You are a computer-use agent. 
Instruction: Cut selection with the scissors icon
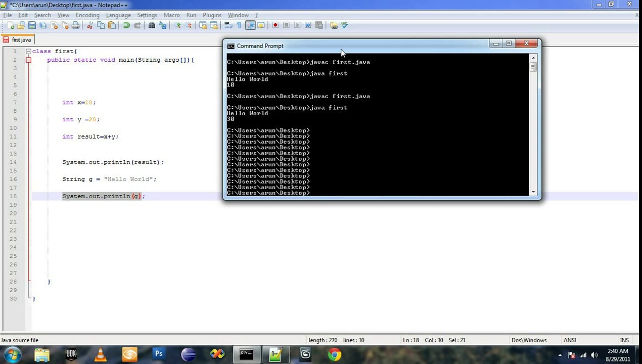click(x=89, y=25)
